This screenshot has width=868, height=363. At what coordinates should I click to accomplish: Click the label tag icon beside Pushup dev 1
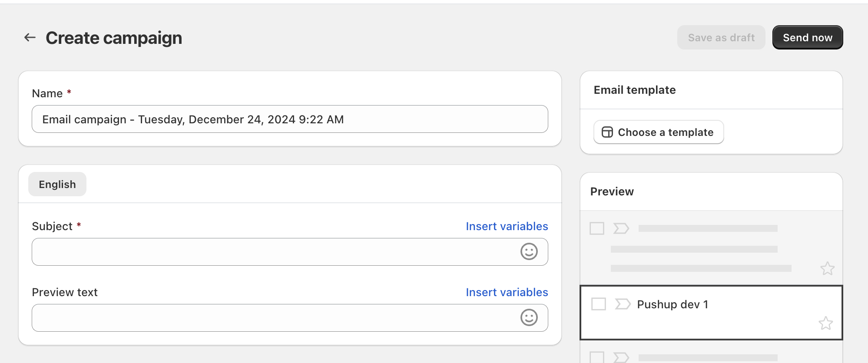623,304
